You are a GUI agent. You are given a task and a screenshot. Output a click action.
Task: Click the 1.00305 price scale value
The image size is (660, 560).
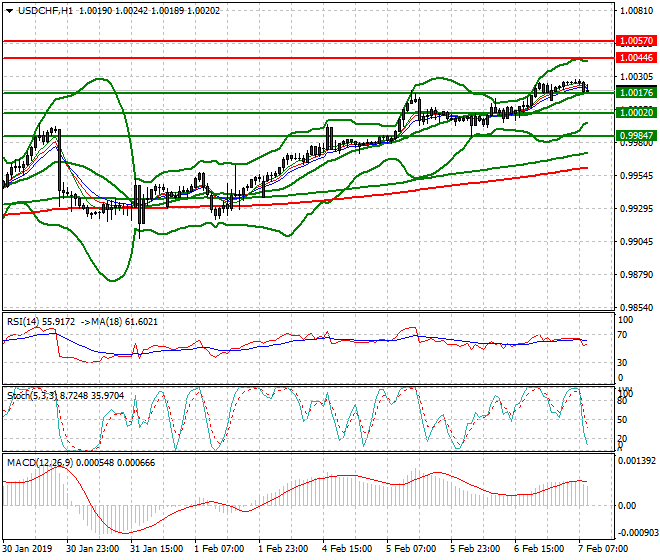point(636,77)
